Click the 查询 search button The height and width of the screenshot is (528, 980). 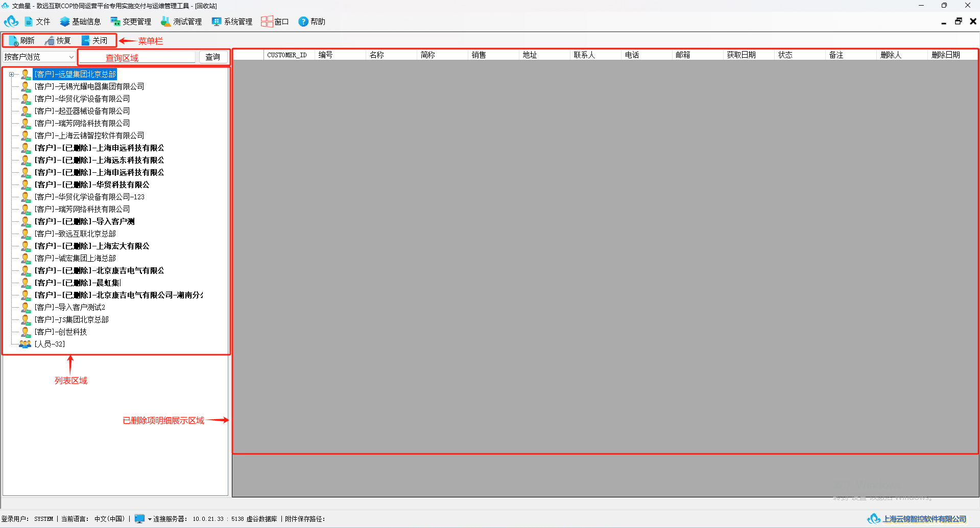(213, 57)
